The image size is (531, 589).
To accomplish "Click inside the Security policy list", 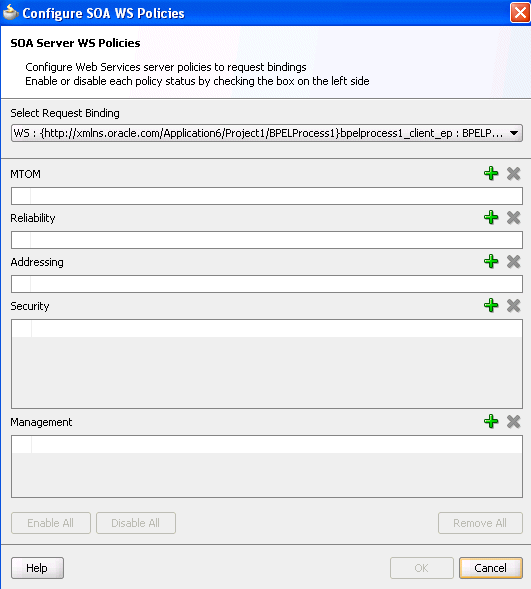I will [x=267, y=364].
